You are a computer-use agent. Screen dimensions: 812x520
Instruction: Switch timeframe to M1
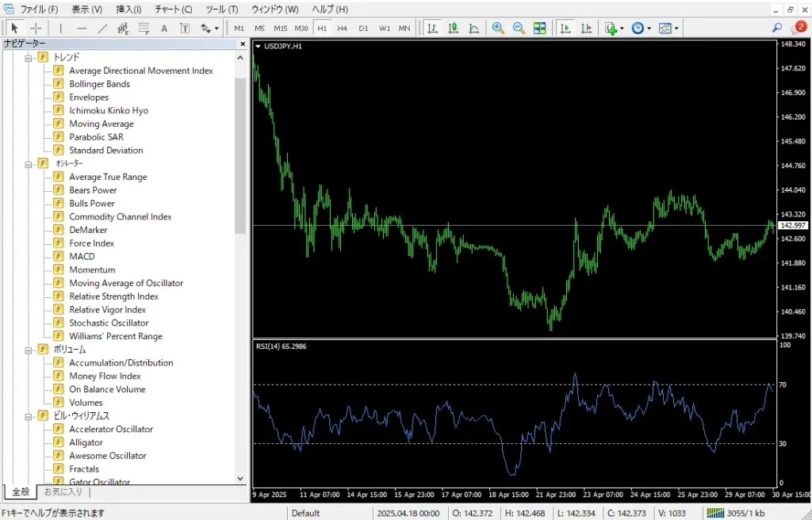(x=239, y=29)
